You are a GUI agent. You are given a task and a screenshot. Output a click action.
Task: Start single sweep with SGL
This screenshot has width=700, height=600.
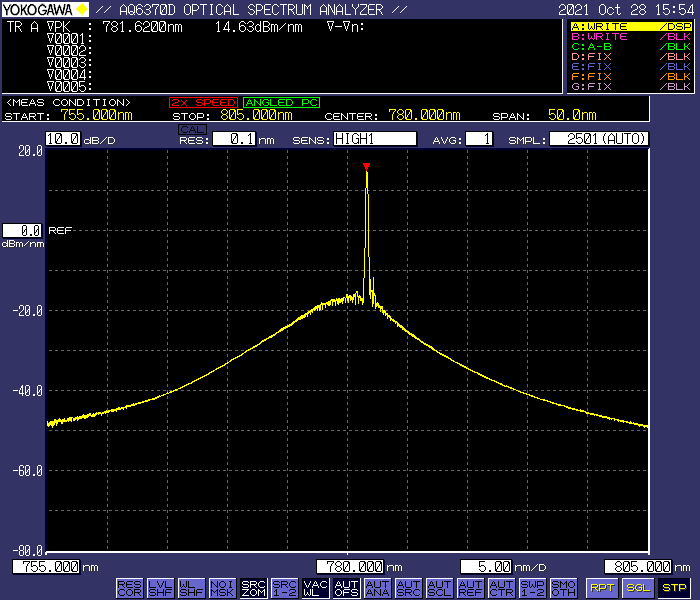[x=638, y=588]
